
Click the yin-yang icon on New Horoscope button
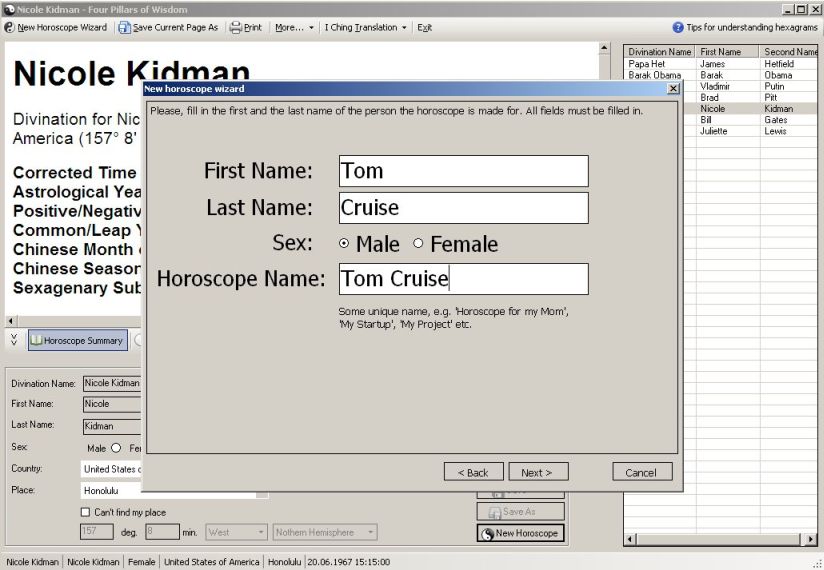pyautogui.click(x=488, y=533)
